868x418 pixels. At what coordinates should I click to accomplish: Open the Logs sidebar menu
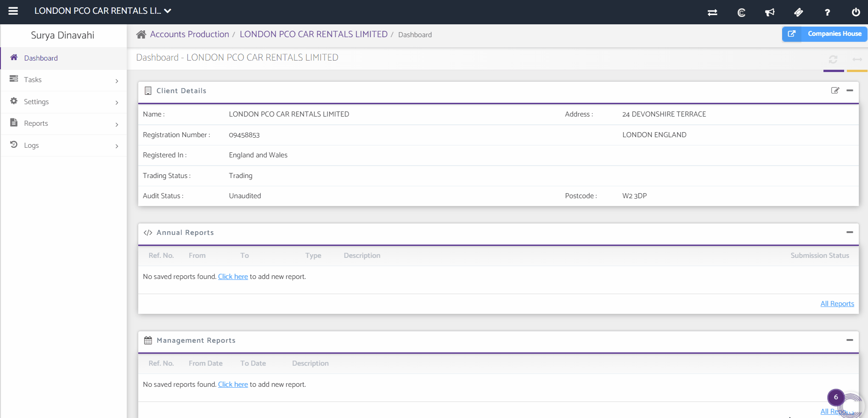coord(63,145)
